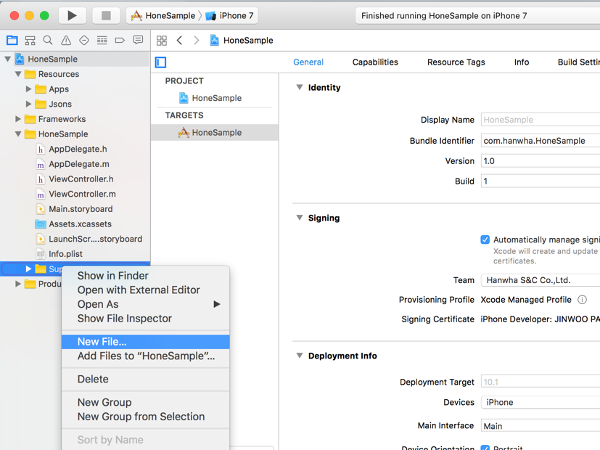Screen dimensions: 600x450
Task: Choose Show in Finder from context menu
Action: click(x=145, y=276)
